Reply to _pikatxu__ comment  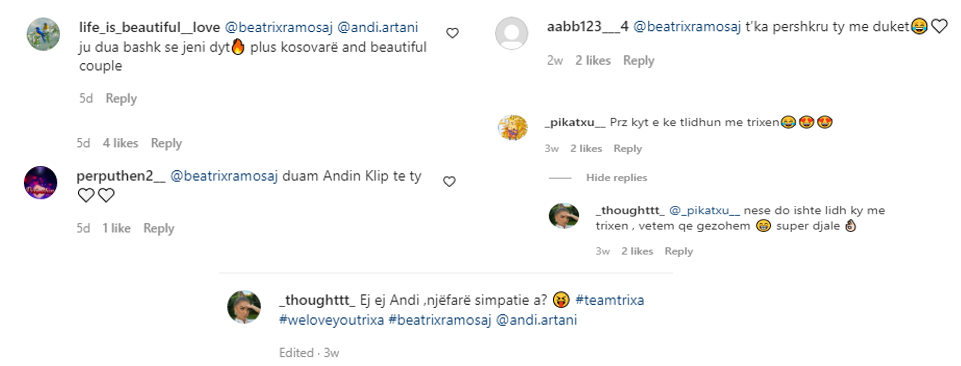coord(628,148)
